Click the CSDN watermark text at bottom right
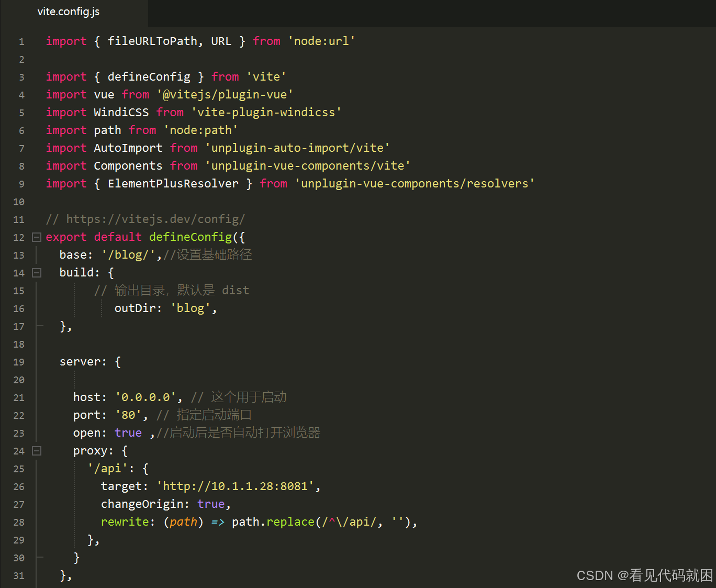 (x=643, y=575)
